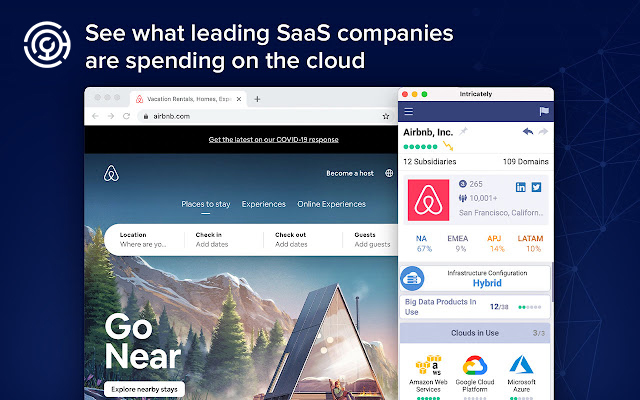Open a new browser tab with plus

(x=257, y=99)
